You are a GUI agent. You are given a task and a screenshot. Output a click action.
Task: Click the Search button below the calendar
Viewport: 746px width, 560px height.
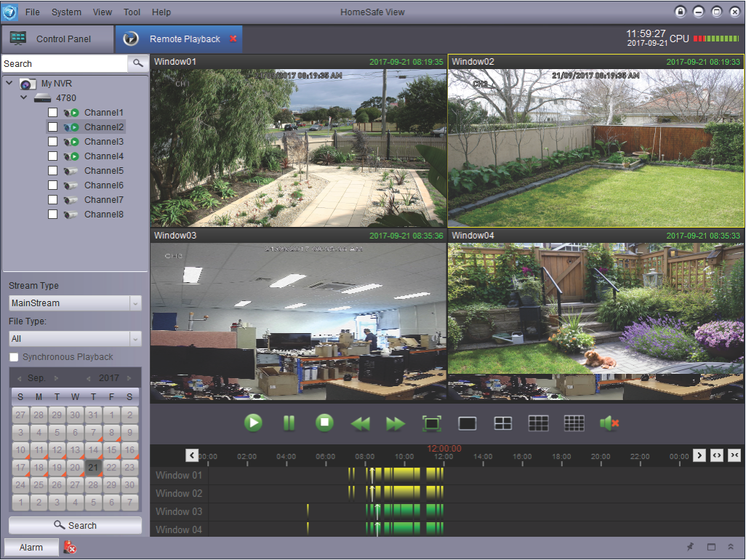75,525
